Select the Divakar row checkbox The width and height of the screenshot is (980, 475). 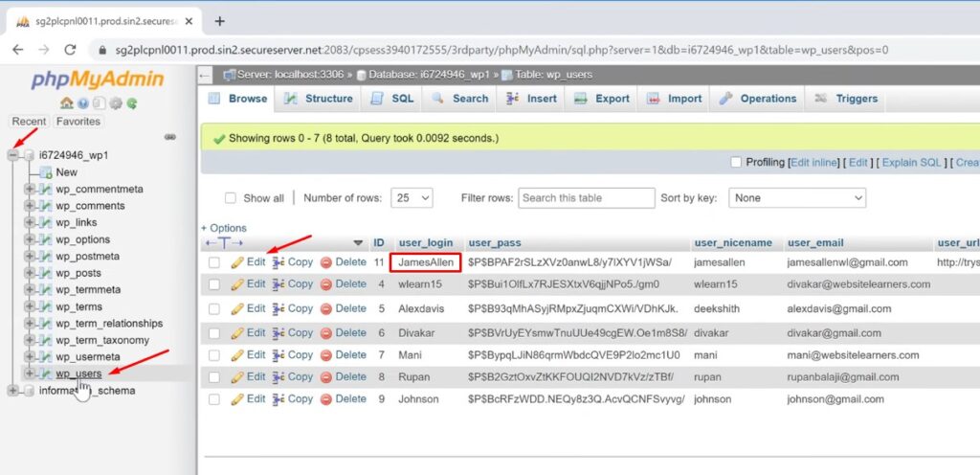[x=214, y=333]
